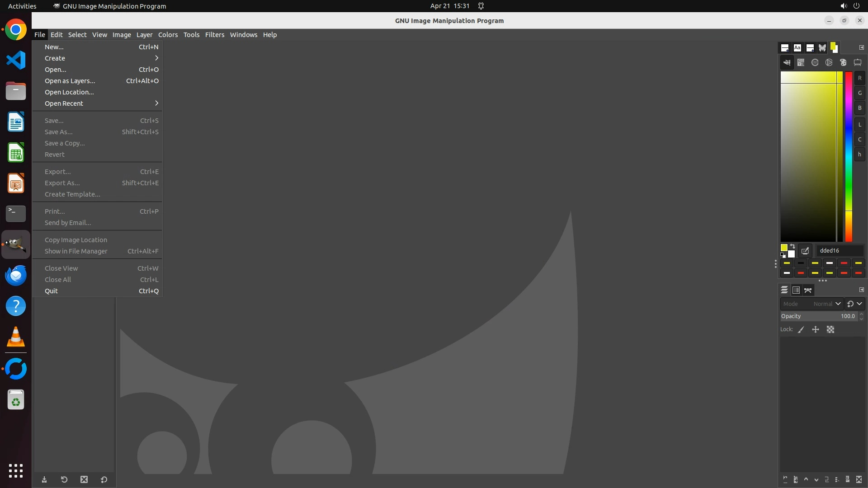Viewport: 868px width, 488px height.
Task: Select the Palette color selector icon
Action: click(x=843, y=63)
